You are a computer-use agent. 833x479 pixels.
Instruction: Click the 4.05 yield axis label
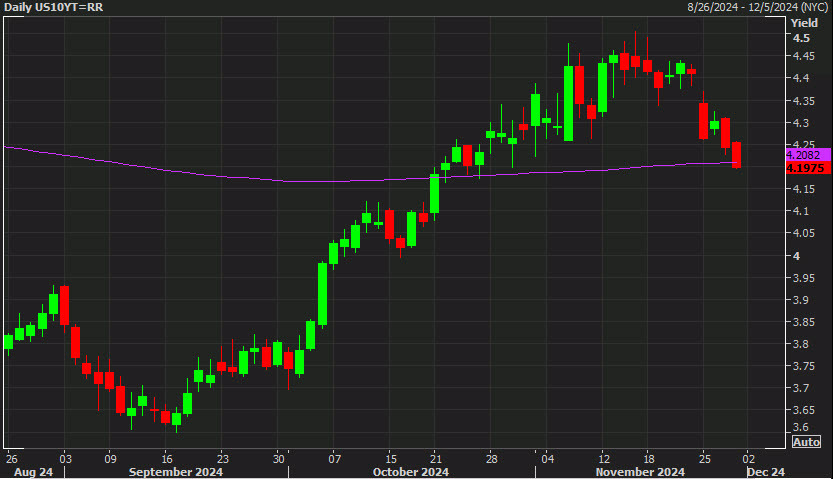click(x=804, y=233)
